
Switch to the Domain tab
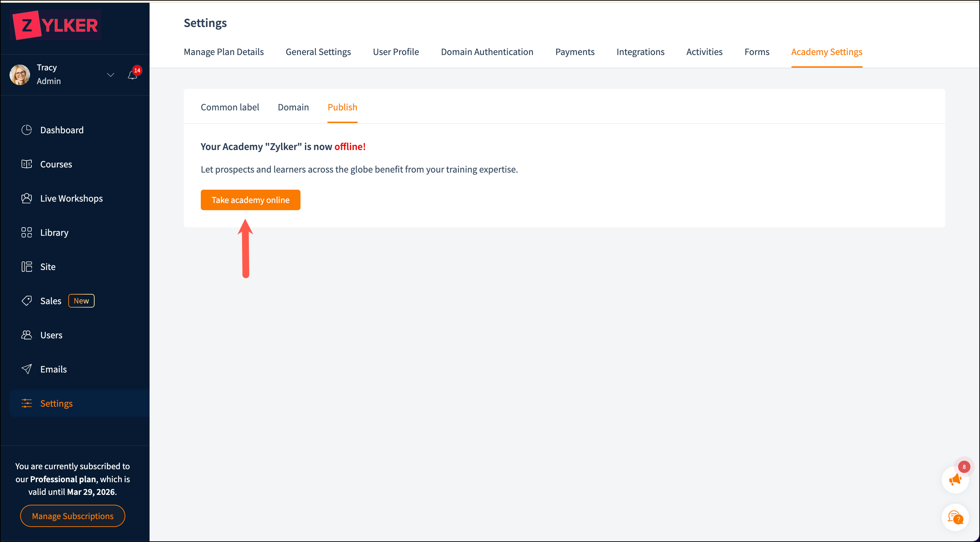293,107
